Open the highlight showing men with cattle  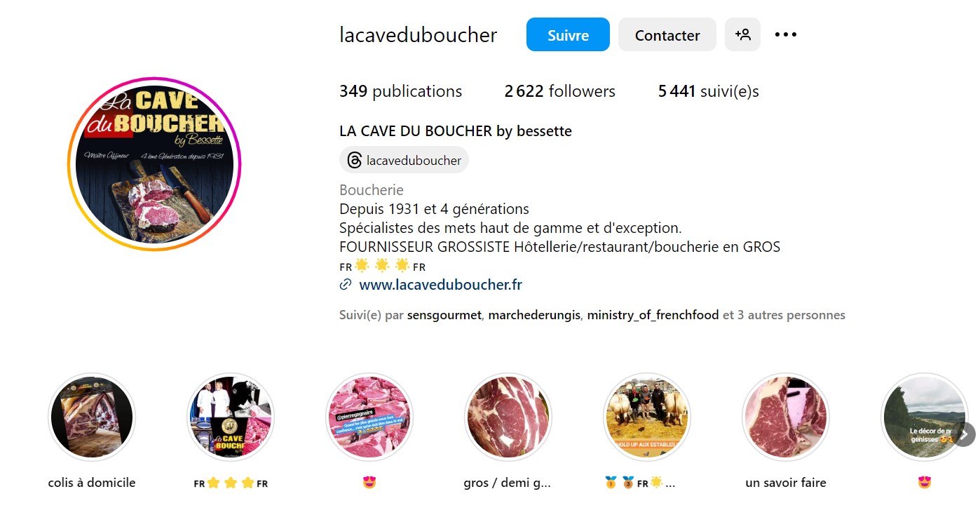point(646,416)
